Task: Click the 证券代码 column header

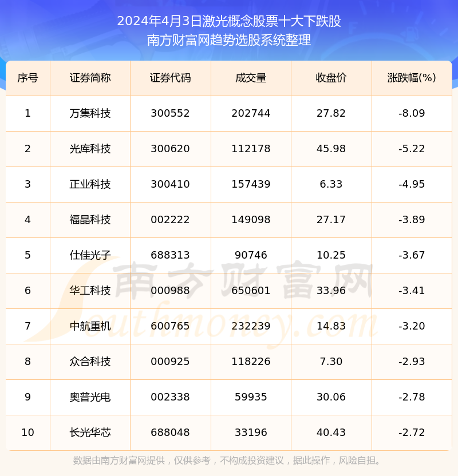Action: click(170, 78)
